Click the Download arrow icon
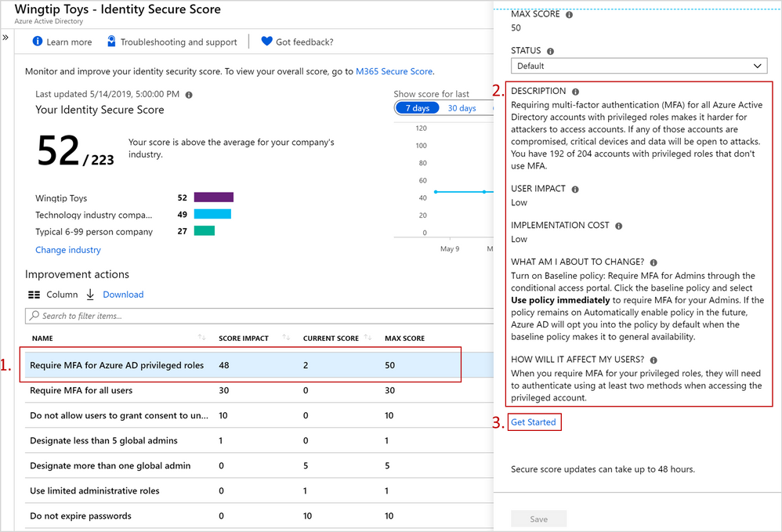The image size is (782, 532). (90, 295)
